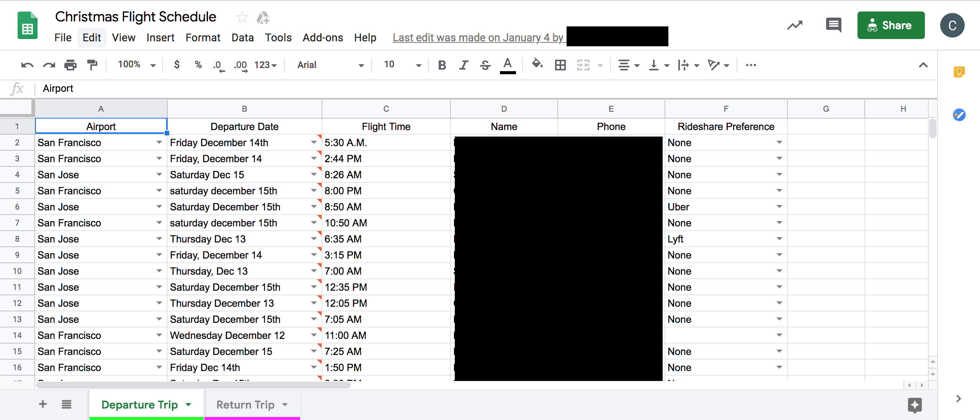
Task: Select the Flight Time header cell
Action: coord(386,127)
